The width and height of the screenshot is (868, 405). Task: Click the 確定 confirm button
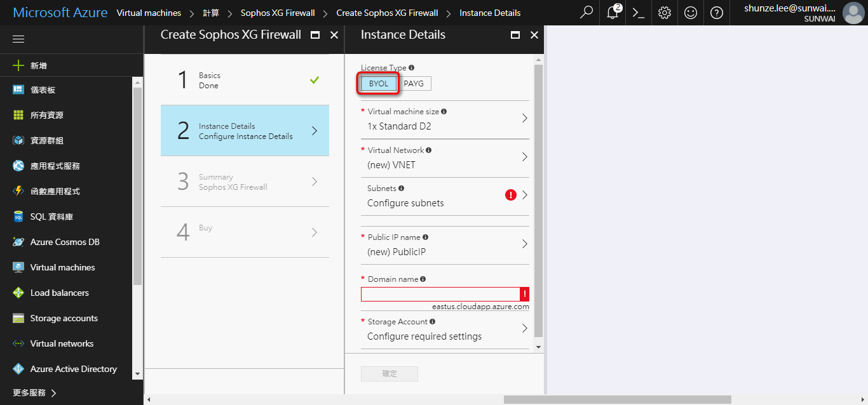coord(390,374)
